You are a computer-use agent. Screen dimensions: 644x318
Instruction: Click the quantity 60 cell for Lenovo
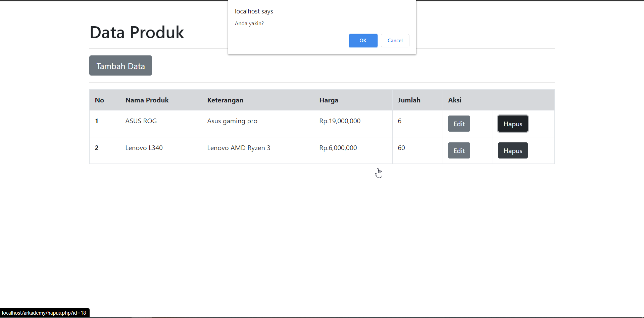pos(401,148)
